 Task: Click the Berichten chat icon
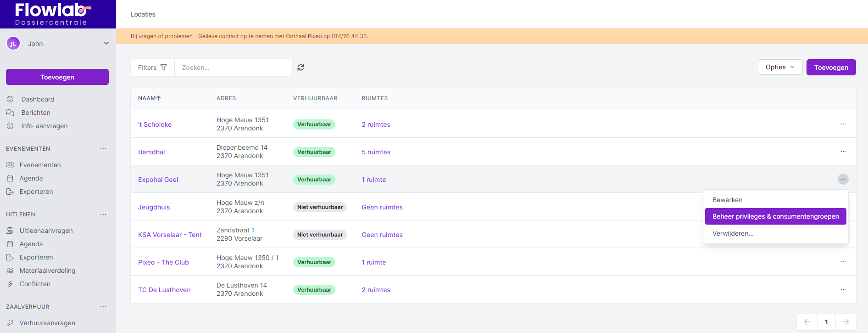click(10, 113)
